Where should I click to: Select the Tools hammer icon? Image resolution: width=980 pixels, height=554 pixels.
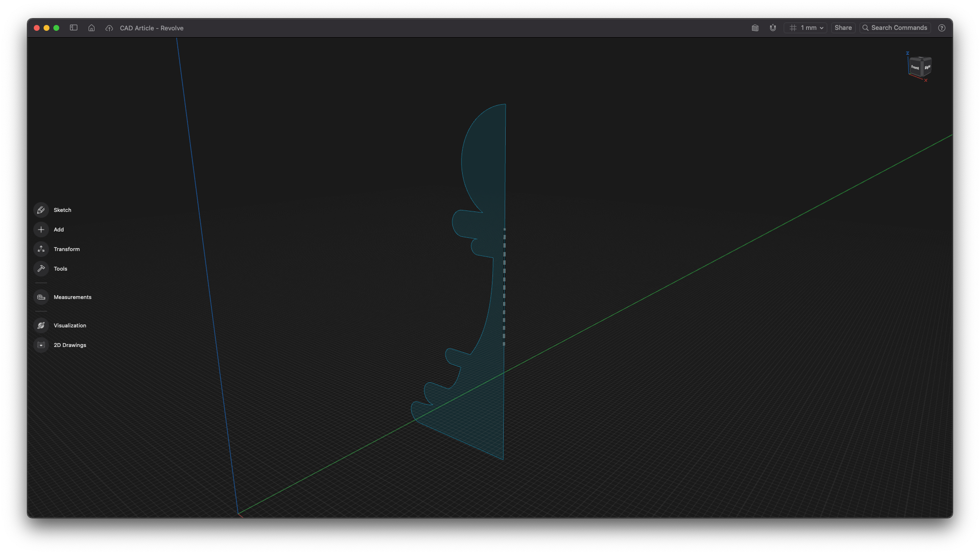click(41, 269)
